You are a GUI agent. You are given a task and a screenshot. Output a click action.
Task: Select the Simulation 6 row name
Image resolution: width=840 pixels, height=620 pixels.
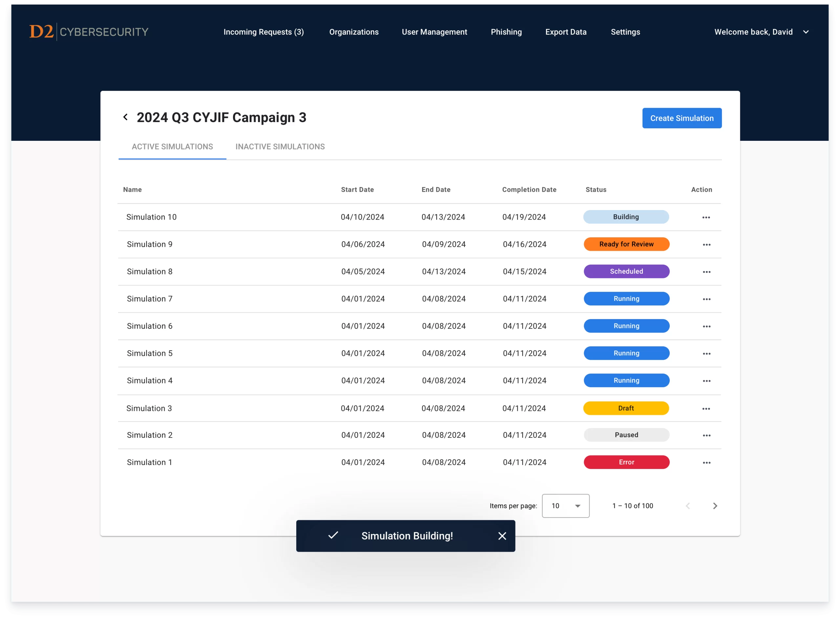point(149,326)
